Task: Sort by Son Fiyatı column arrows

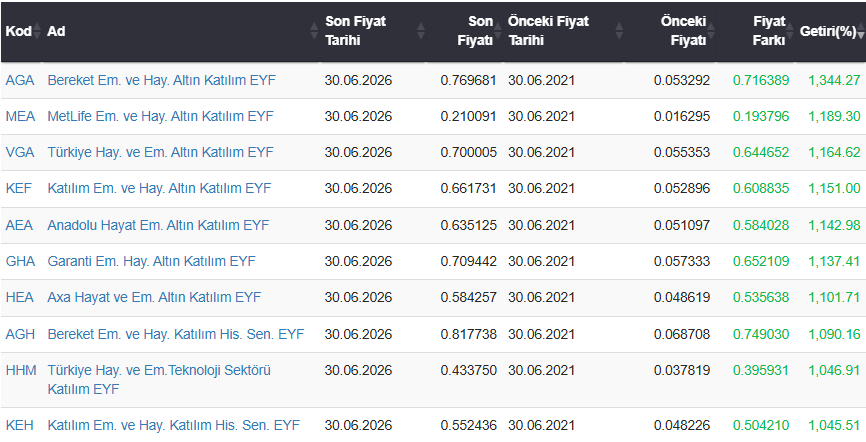Action: tap(498, 31)
